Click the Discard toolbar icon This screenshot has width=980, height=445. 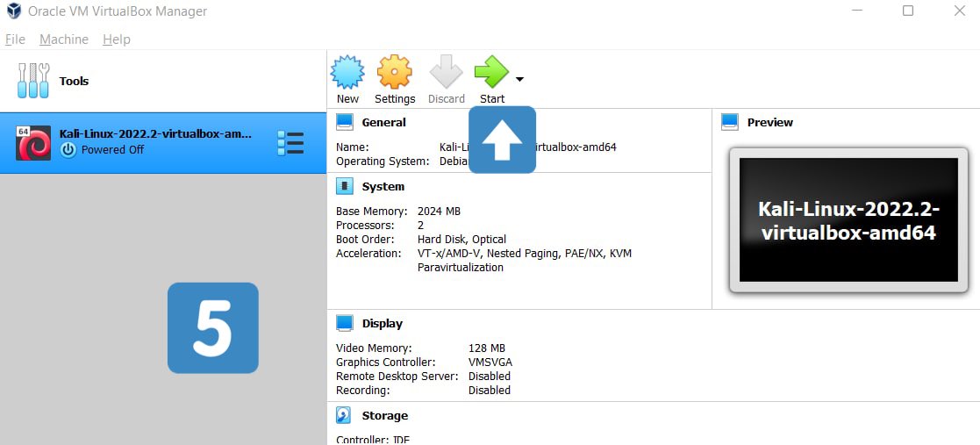(447, 72)
